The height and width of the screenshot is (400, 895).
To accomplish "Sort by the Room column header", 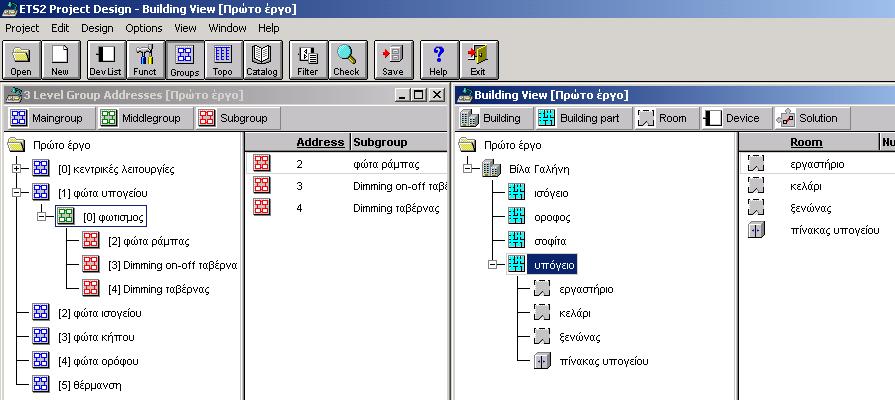I will (x=806, y=142).
